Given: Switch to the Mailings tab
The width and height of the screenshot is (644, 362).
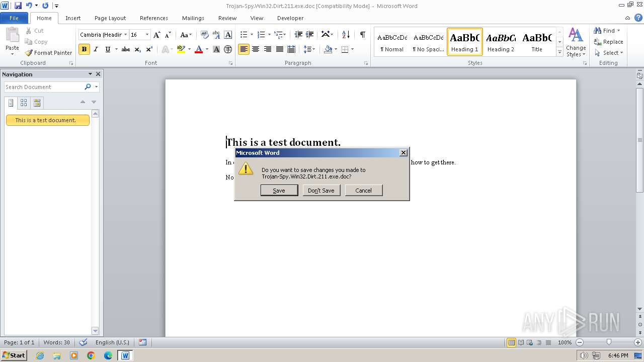Looking at the screenshot, I should 193,18.
